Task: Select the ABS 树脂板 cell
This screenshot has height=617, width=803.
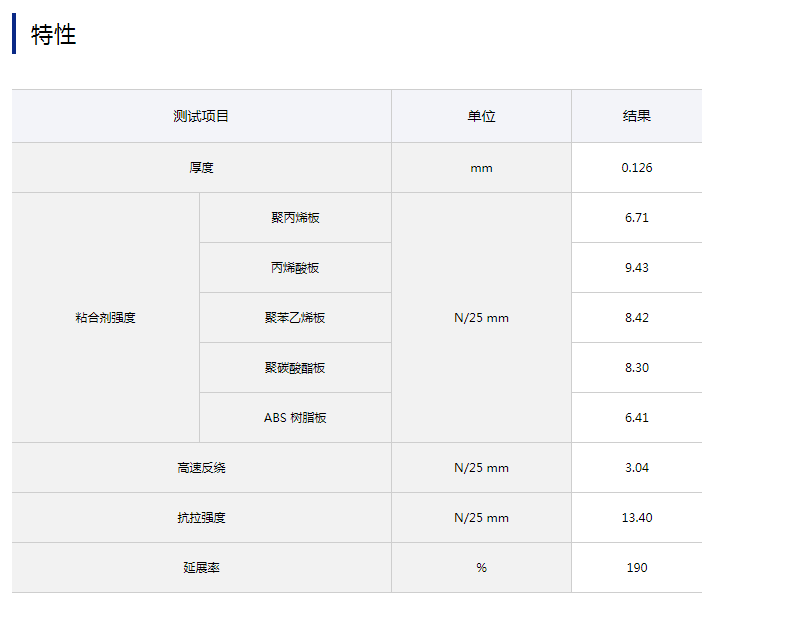Action: click(295, 418)
